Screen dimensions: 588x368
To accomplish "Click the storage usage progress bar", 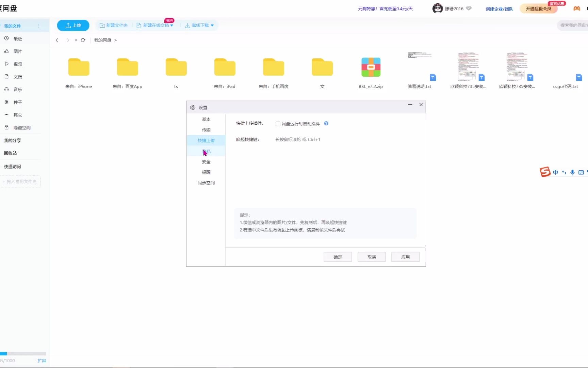I will pyautogui.click(x=23, y=354).
